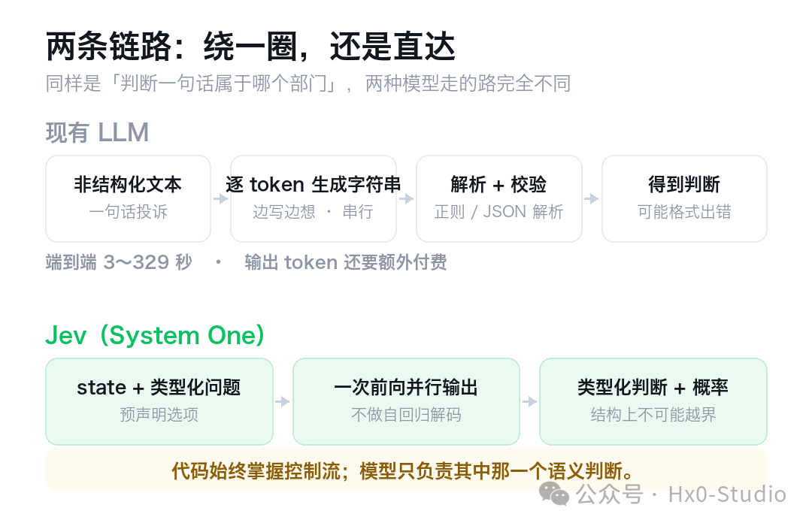This screenshot has width=812, height=526.
Task: Click the state + 类型化问题 green card
Action: [x=159, y=402]
